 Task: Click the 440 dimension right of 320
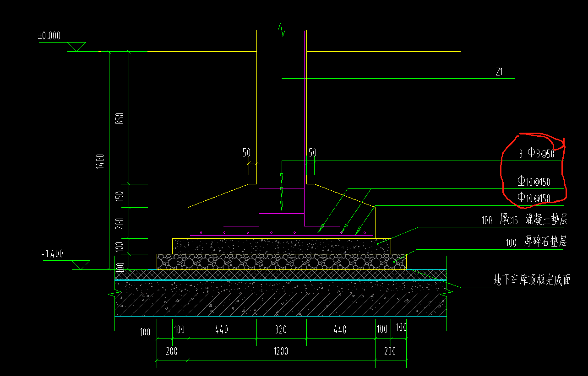pyautogui.click(x=340, y=330)
